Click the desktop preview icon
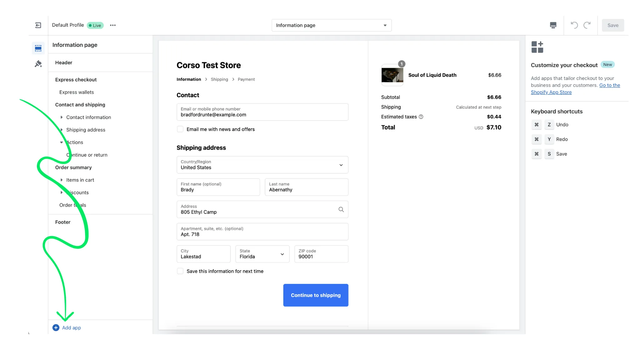 tap(553, 25)
